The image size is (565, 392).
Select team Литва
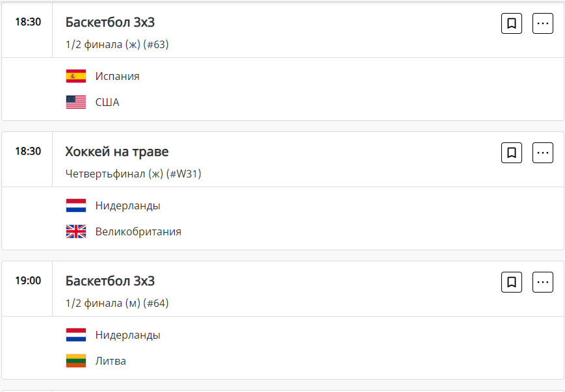pyautogui.click(x=111, y=361)
